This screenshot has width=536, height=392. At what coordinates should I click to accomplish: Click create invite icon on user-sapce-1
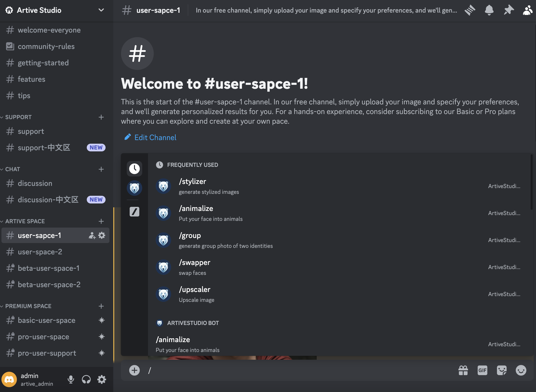[x=92, y=236]
